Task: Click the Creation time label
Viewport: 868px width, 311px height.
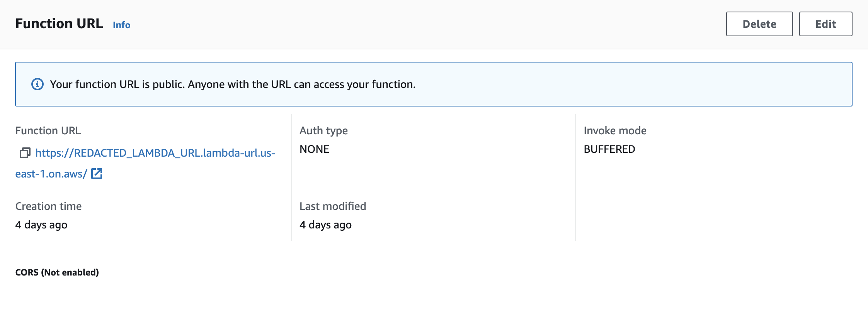Action: [48, 206]
